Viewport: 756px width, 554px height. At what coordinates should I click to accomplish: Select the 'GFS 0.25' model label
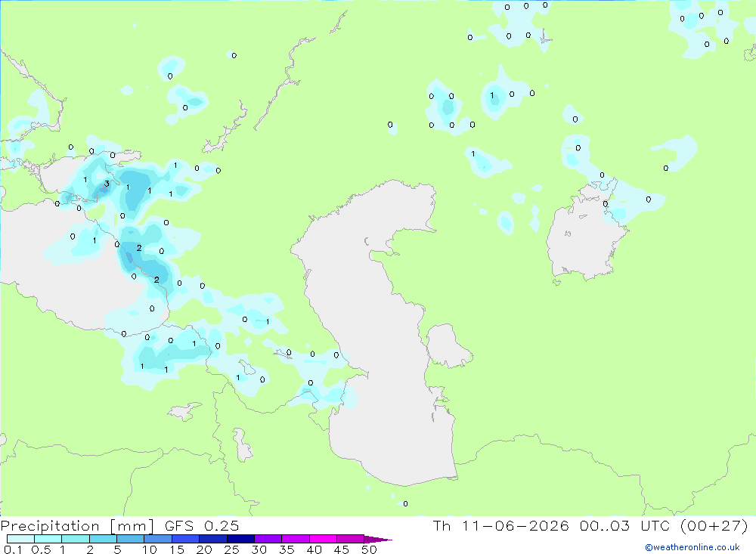[x=202, y=526]
